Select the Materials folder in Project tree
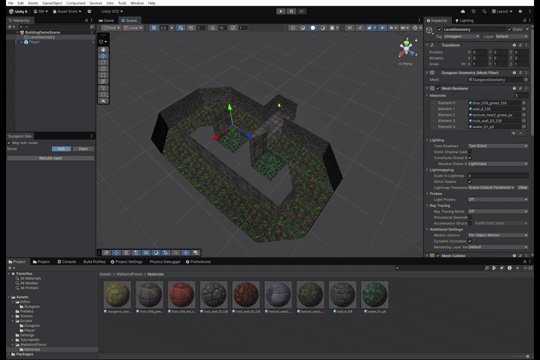The height and width of the screenshot is (360, 540). click(32, 349)
